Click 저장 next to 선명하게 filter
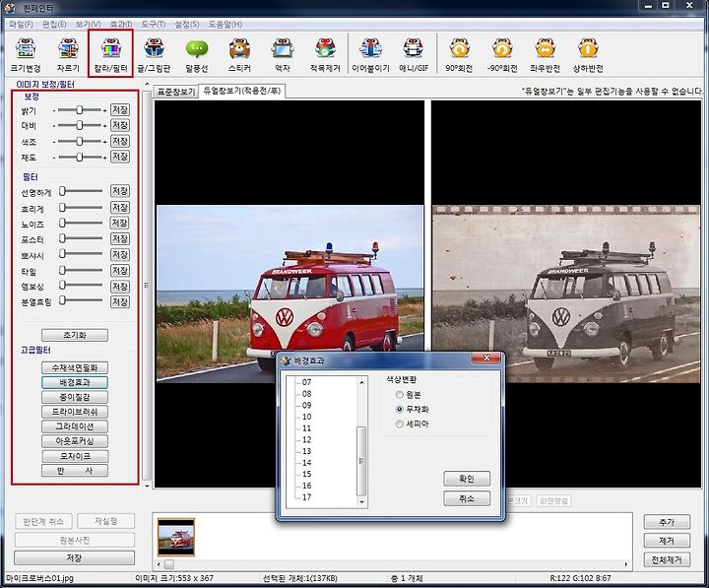The image size is (709, 588). point(120,191)
